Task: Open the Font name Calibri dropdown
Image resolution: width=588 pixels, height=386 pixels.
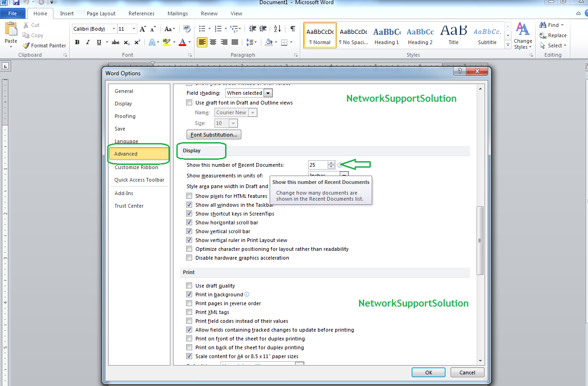Action: click(x=113, y=29)
